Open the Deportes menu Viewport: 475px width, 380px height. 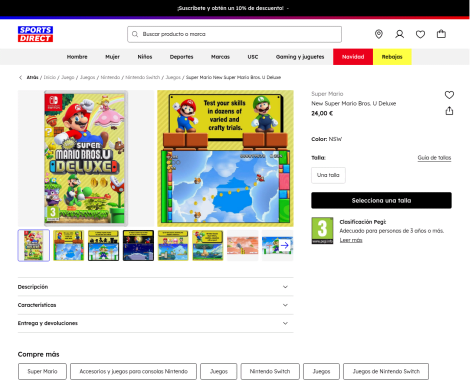181,57
